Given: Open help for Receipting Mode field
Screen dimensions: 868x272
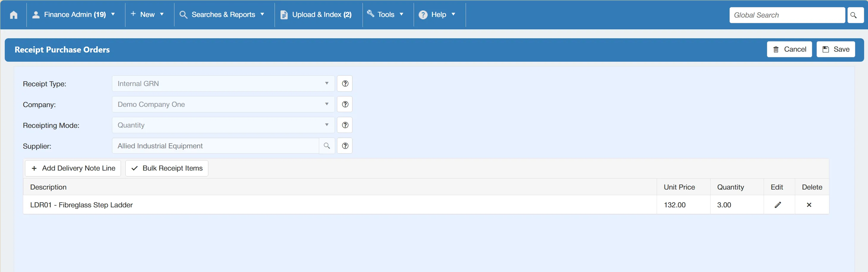Looking at the screenshot, I should point(345,125).
